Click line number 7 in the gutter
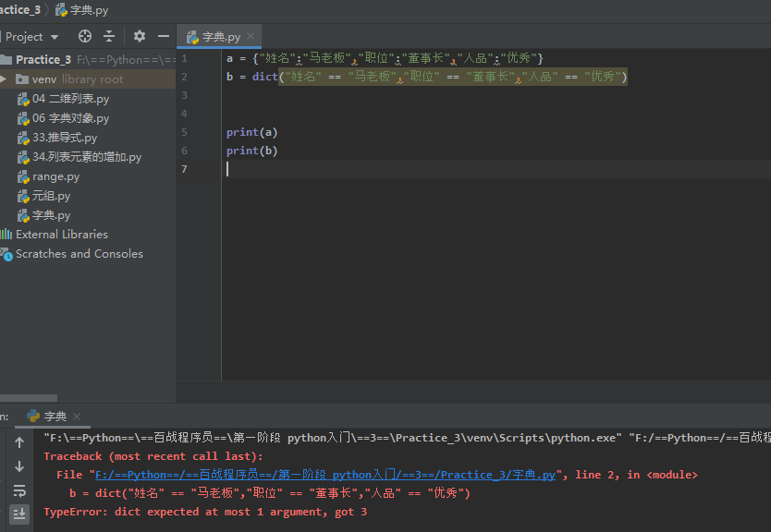The height and width of the screenshot is (532, 771). (184, 169)
